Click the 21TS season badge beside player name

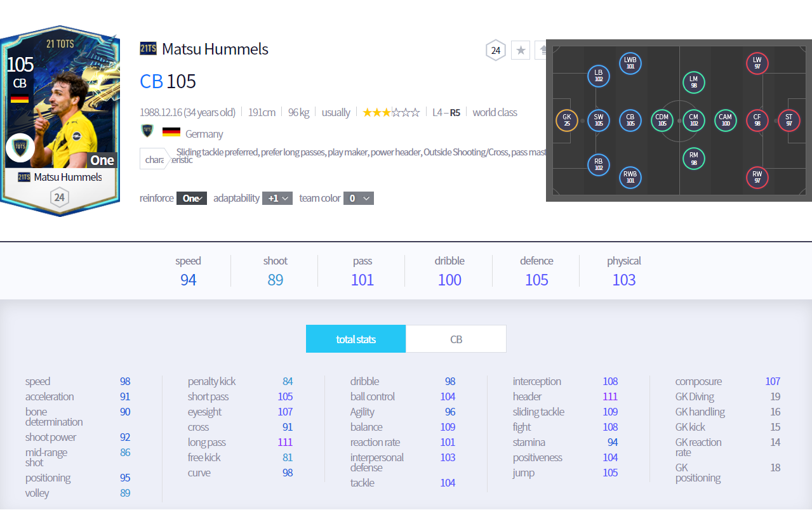point(148,49)
